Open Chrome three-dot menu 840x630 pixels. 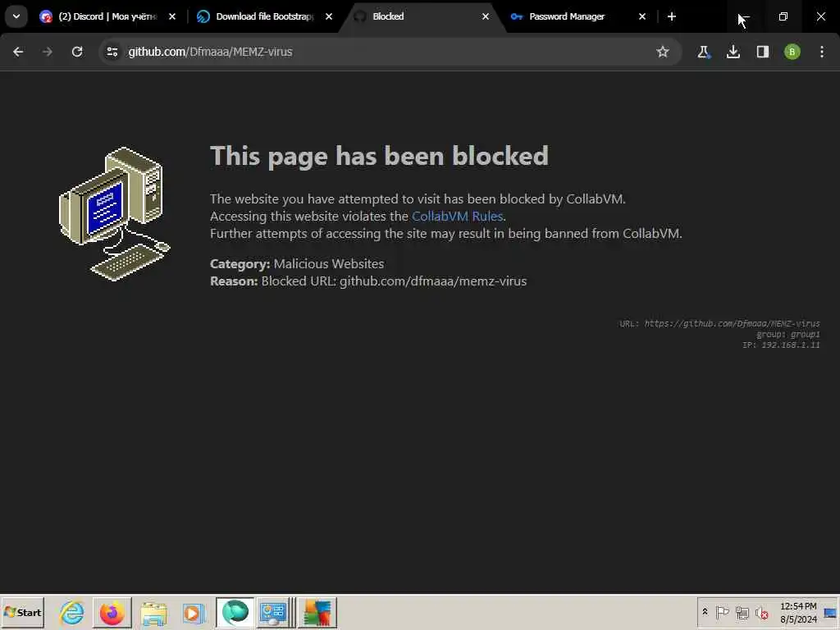[x=822, y=52]
